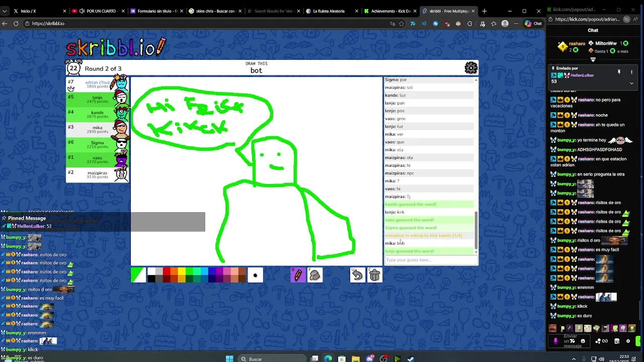Click current color preview swatch
Image resolution: width=644 pixels, height=362 pixels.
138,275
